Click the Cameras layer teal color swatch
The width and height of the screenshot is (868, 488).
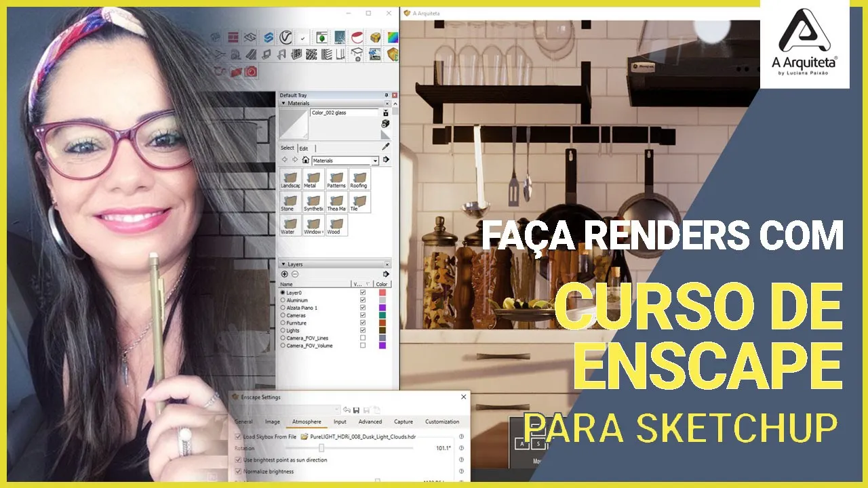[382, 315]
